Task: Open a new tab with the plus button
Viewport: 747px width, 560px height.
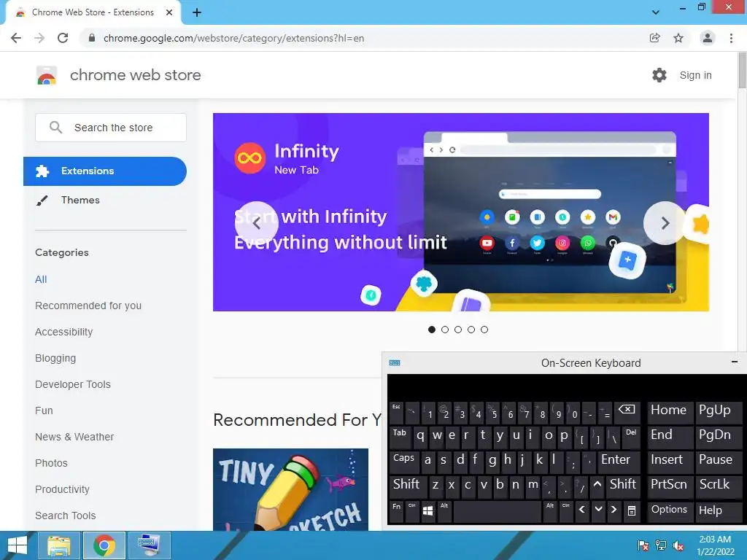Action: pos(197,12)
